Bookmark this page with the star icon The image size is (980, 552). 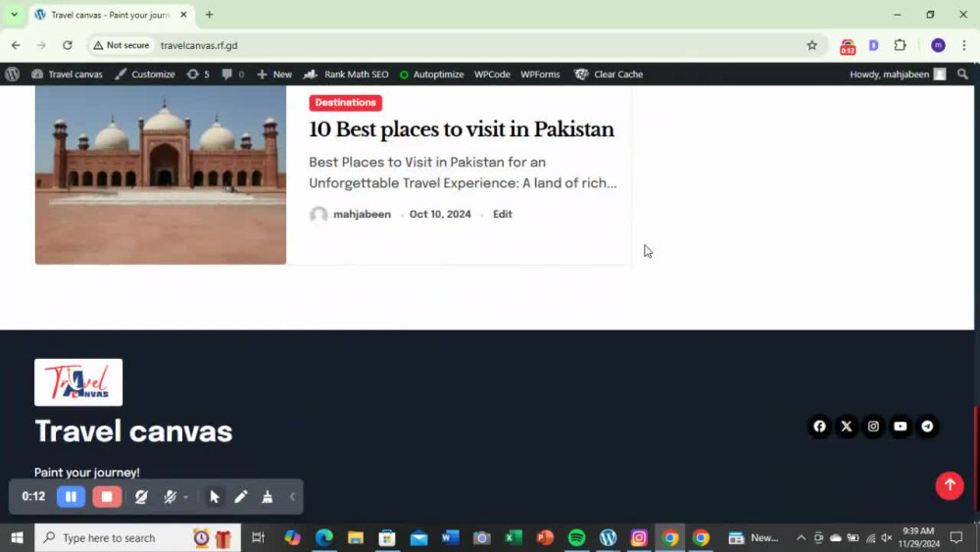point(811,45)
